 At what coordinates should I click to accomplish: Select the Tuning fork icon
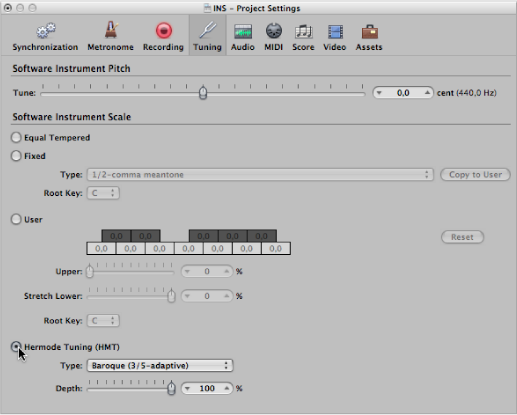(x=207, y=30)
